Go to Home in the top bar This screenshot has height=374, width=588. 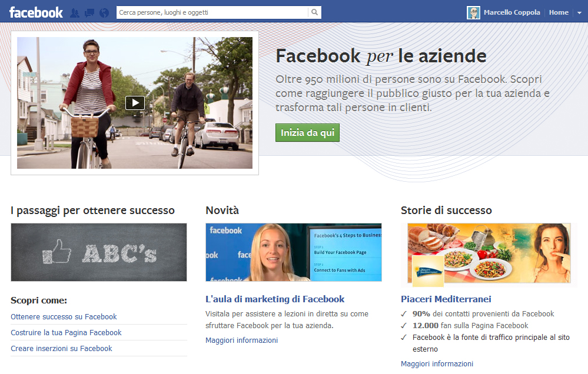[559, 12]
